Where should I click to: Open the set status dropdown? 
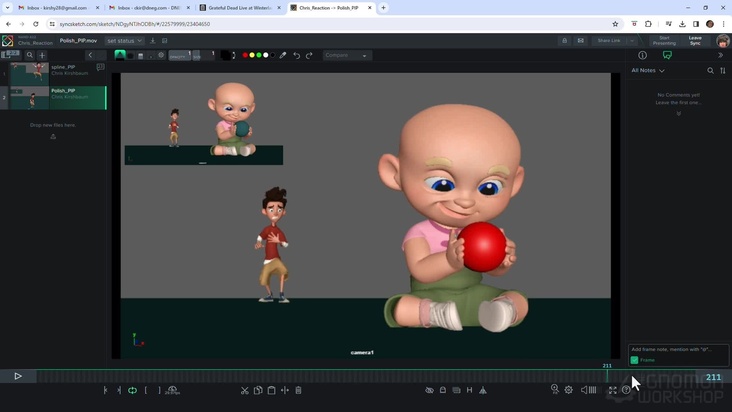coord(124,41)
